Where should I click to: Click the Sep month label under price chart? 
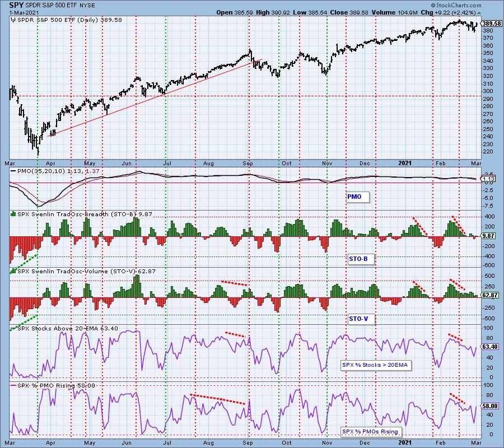(x=248, y=164)
